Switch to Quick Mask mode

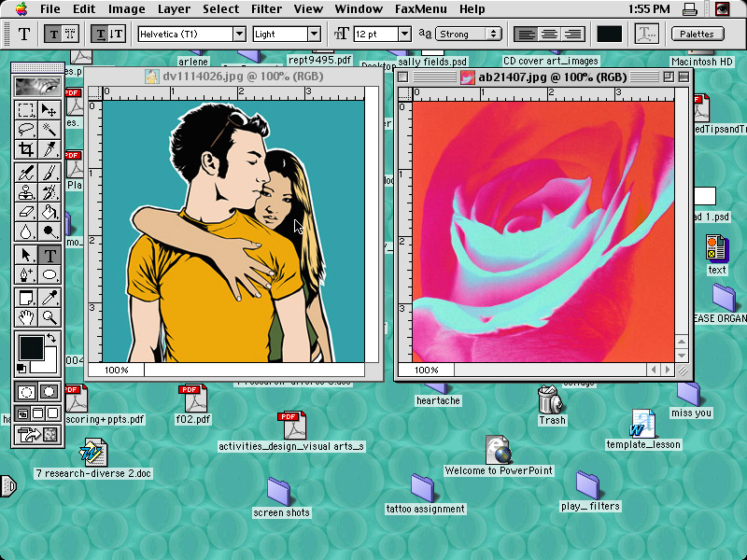click(49, 392)
